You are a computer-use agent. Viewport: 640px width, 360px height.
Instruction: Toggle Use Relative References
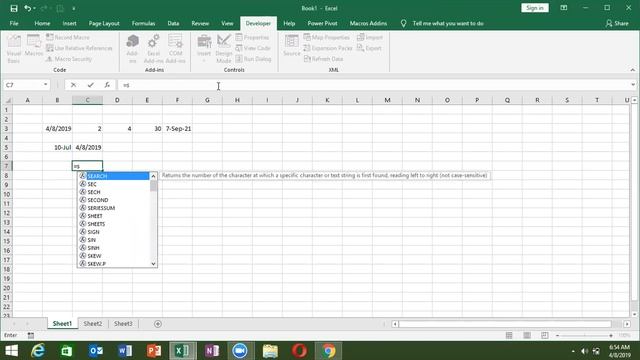click(x=79, y=48)
